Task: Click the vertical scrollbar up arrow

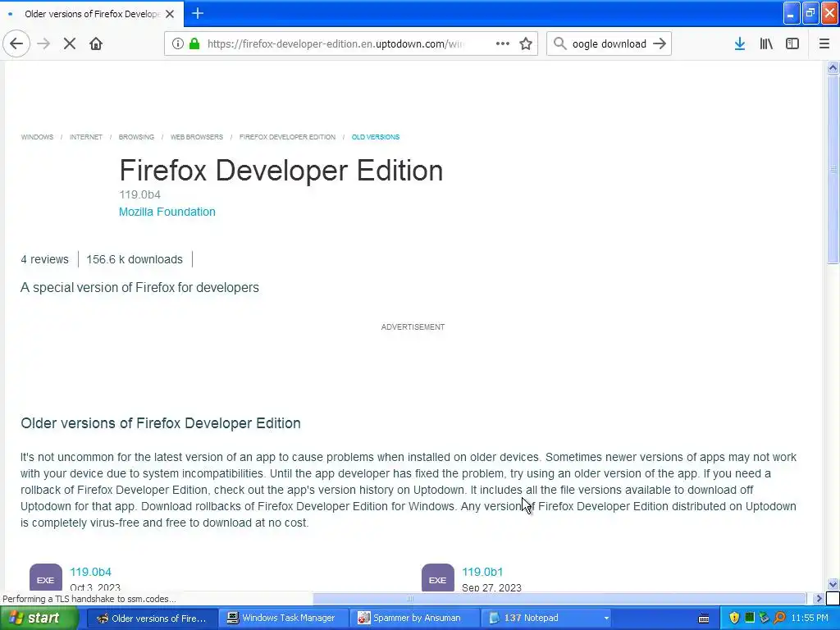Action: pyautogui.click(x=833, y=67)
